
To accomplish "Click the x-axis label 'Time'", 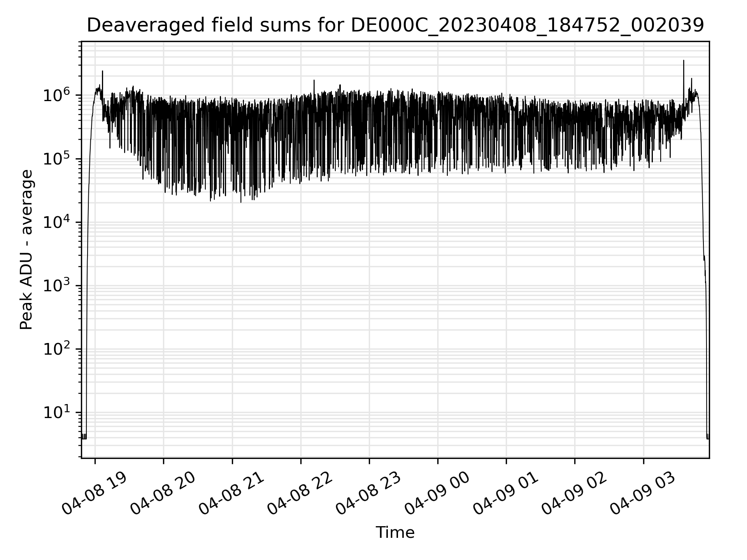I will tap(395, 532).
